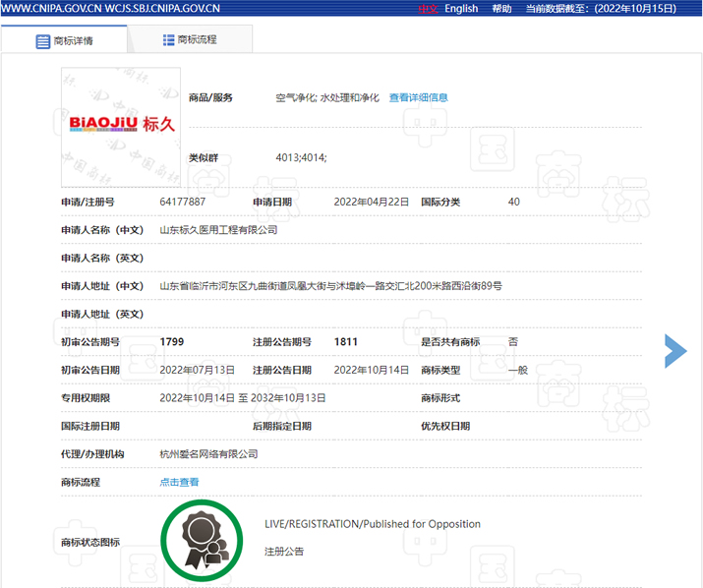The image size is (703, 588).
Task: Switch to the 商标流程 tab
Action: click(x=190, y=39)
